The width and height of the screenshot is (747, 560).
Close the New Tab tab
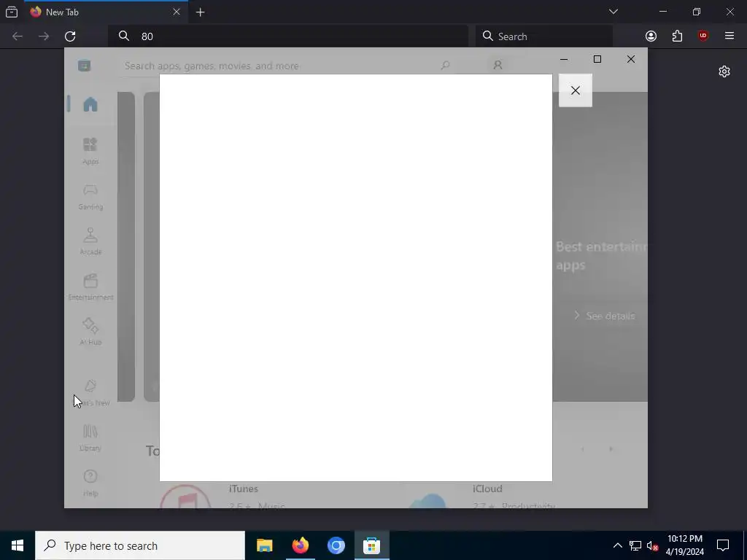(177, 12)
